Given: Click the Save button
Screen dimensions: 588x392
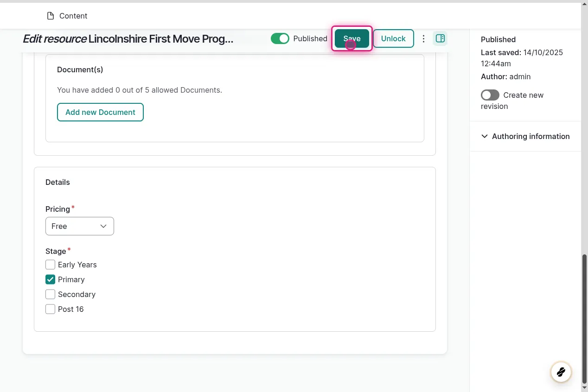Looking at the screenshot, I should coord(352,38).
